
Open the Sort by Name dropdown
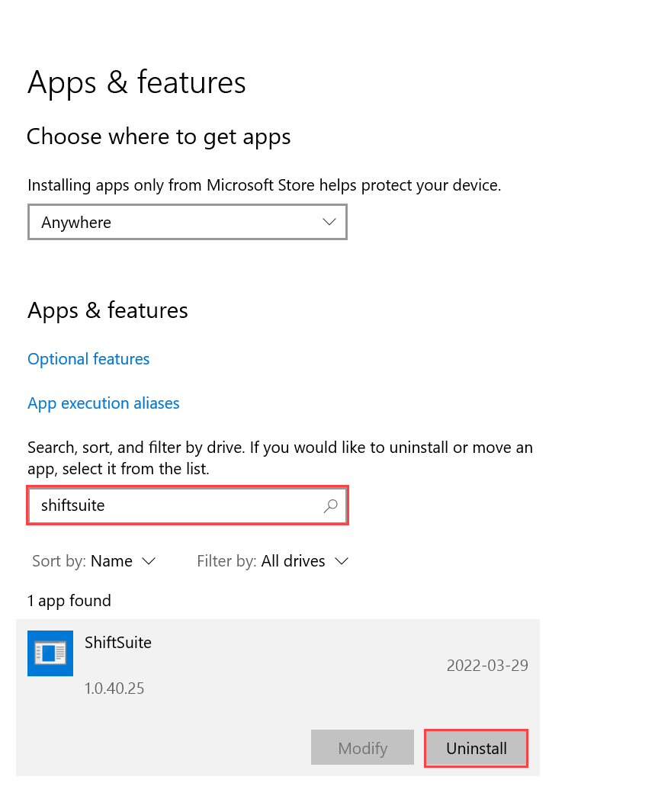94,561
